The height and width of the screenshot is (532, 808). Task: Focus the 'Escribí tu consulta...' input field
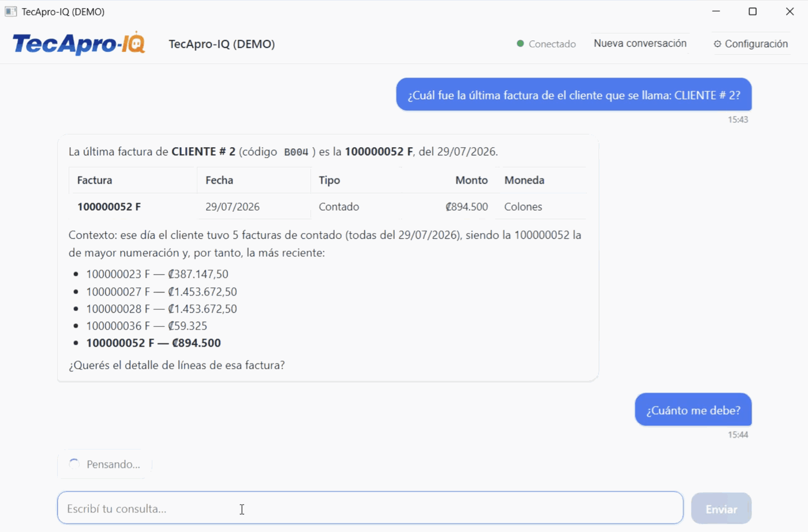(x=370, y=508)
